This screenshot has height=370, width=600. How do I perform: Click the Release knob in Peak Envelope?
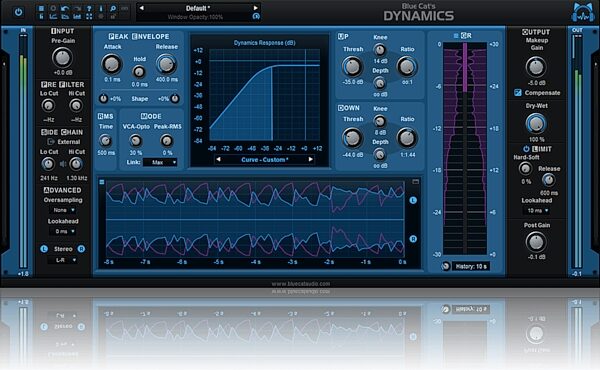coord(166,64)
